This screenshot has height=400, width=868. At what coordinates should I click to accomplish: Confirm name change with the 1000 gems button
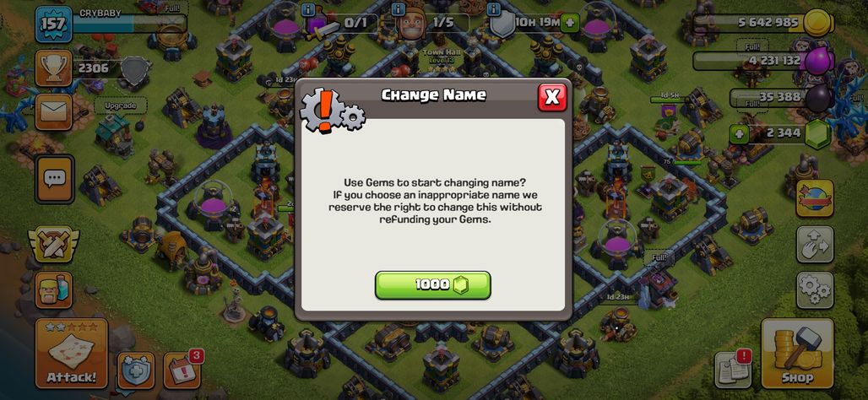(x=433, y=285)
